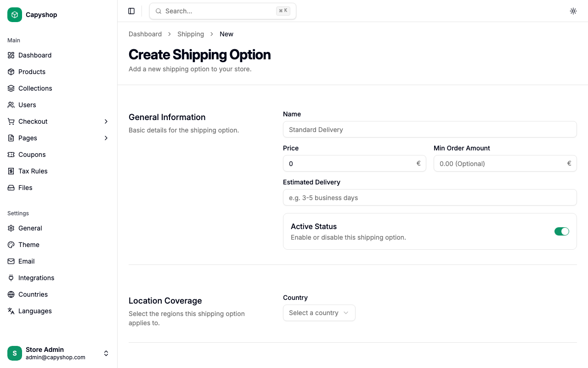This screenshot has height=368, width=588.
Task: Click the Store Admin avatar
Action: [15, 353]
